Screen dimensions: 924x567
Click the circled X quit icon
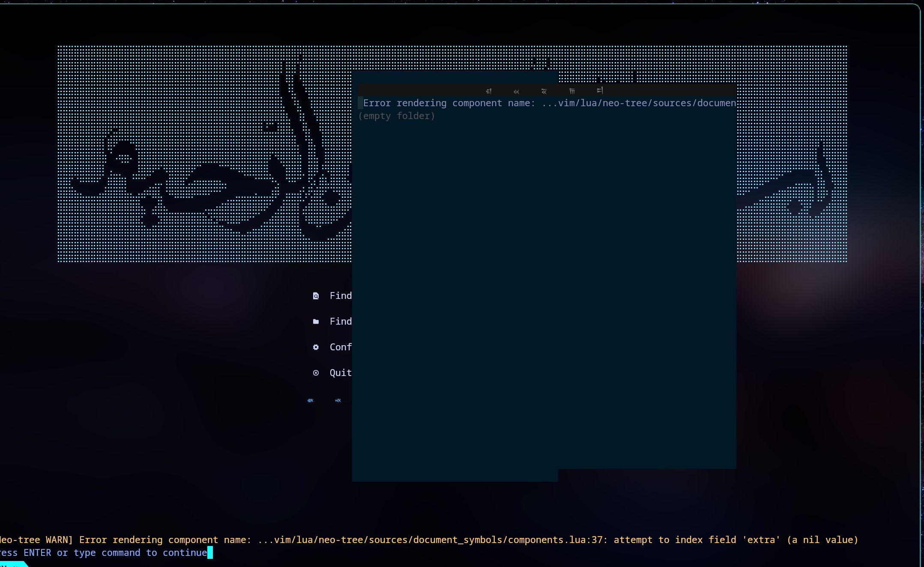(316, 373)
